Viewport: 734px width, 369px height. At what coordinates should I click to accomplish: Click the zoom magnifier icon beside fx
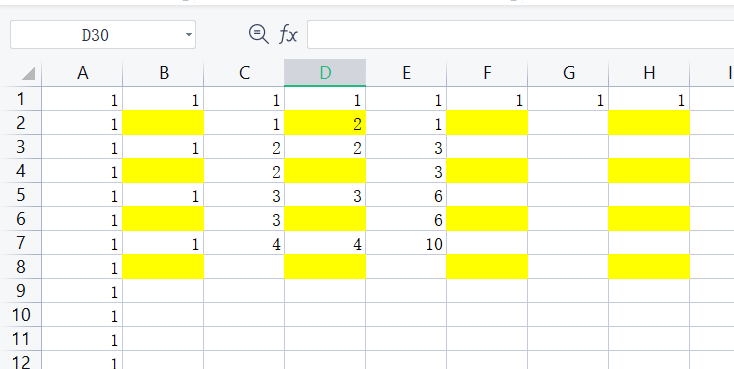[258, 34]
